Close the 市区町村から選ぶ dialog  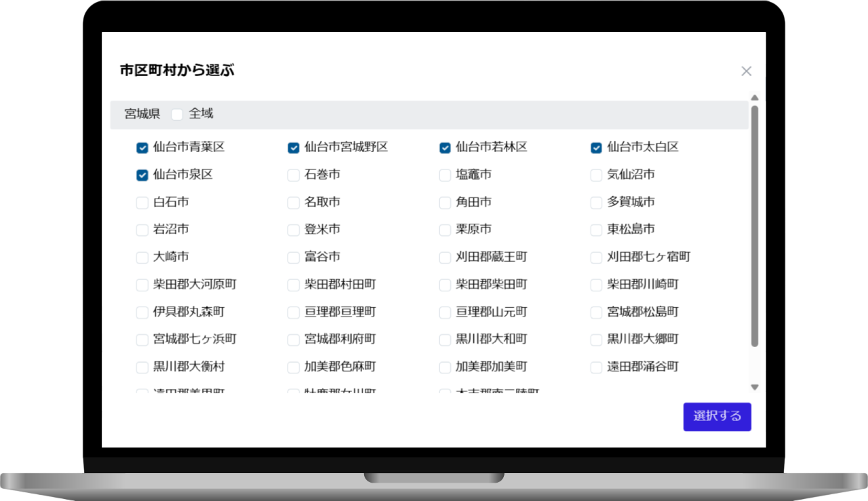(x=746, y=71)
